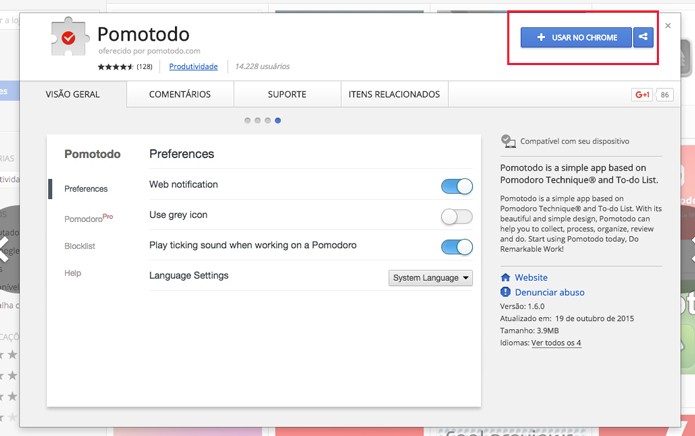Click the Usar no Chrome button
Image resolution: width=695 pixels, height=436 pixels.
[x=576, y=37]
